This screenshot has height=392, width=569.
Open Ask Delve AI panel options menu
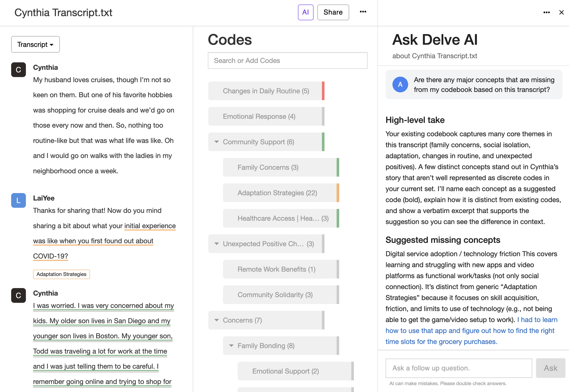[546, 12]
